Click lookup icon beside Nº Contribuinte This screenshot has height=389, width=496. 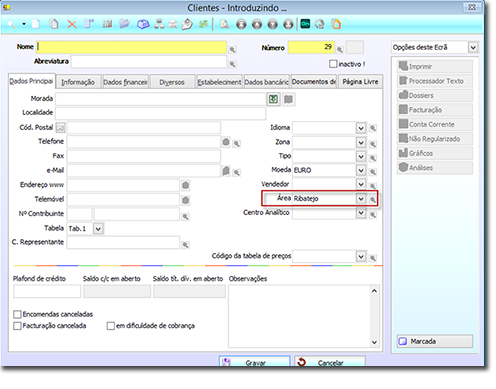[x=185, y=217]
